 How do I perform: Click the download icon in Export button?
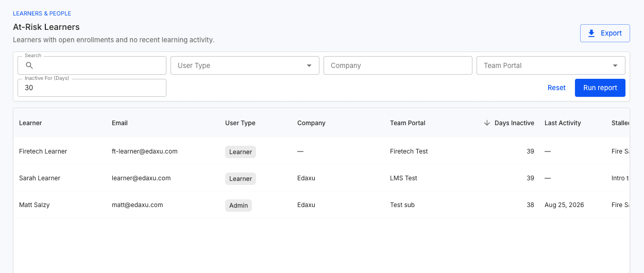click(591, 33)
